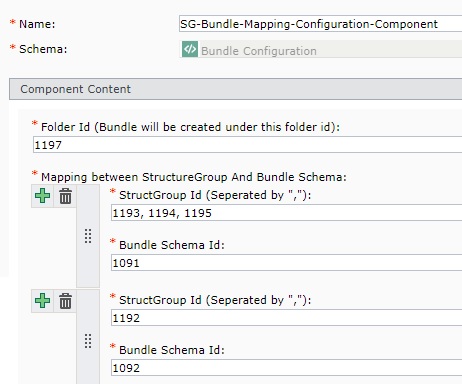Viewport: 462px width, 384px height.
Task: Focus the StructGroup Id field with 1193, 1194, 1195
Action: pos(286,213)
